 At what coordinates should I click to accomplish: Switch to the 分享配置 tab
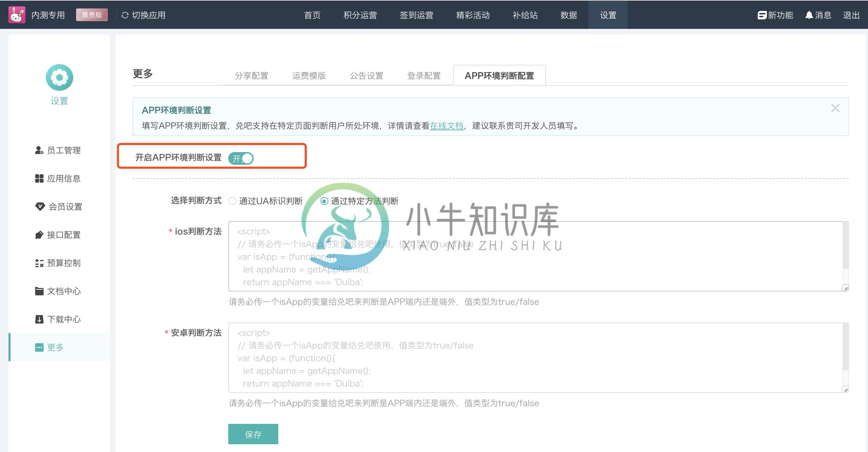pos(252,76)
